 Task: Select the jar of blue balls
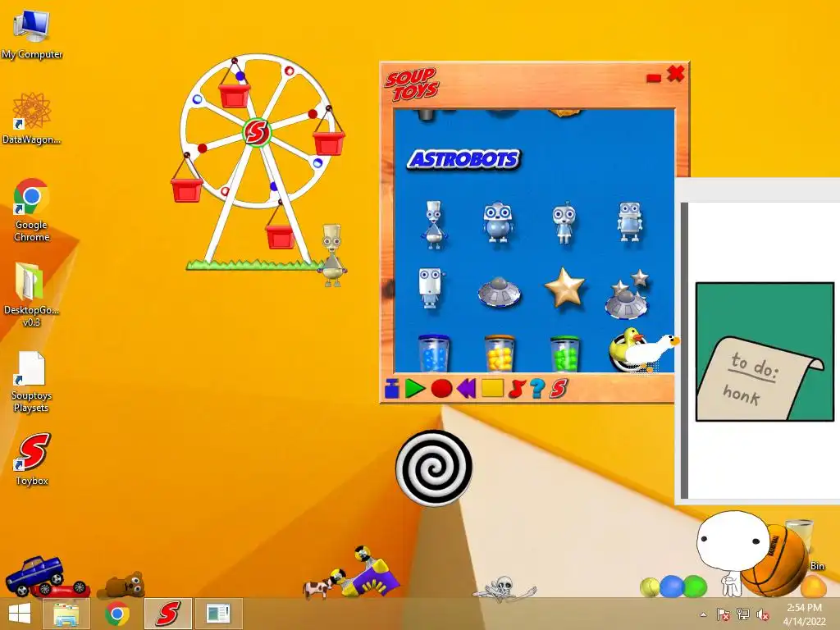coord(433,354)
